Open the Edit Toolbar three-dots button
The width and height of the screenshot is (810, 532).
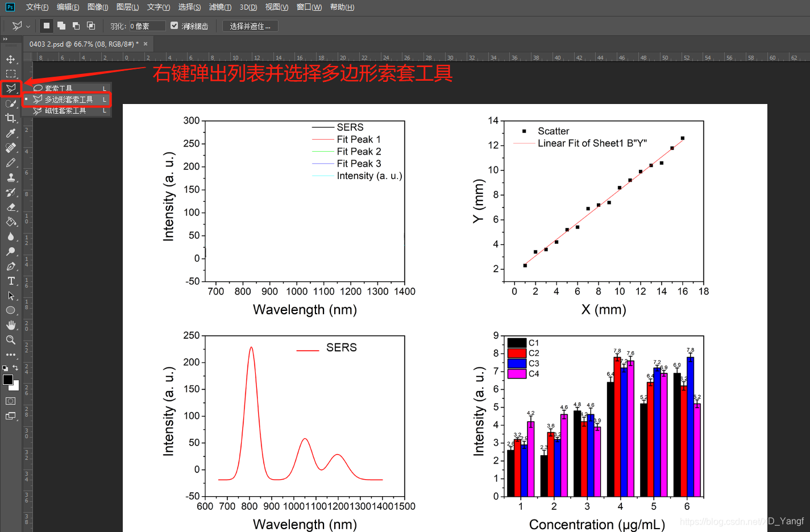coord(10,355)
